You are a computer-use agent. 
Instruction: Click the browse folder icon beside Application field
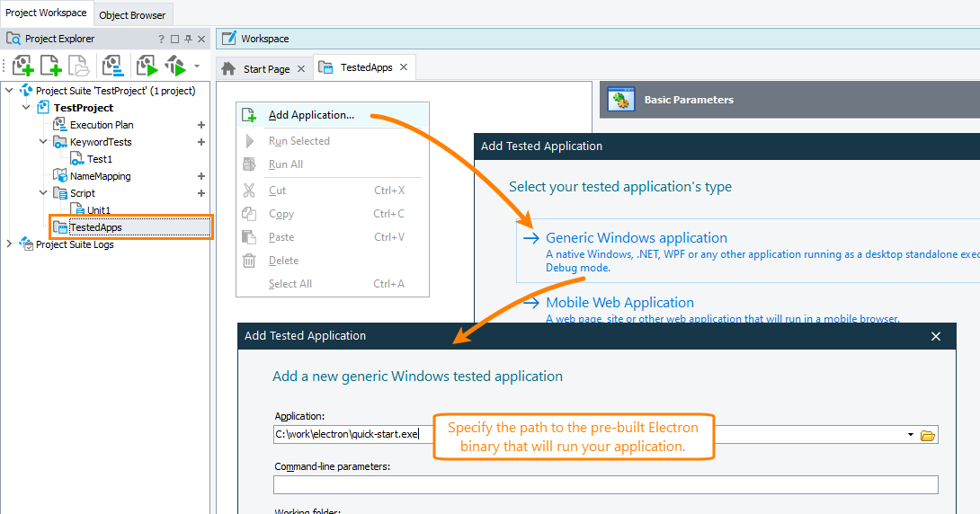click(928, 436)
